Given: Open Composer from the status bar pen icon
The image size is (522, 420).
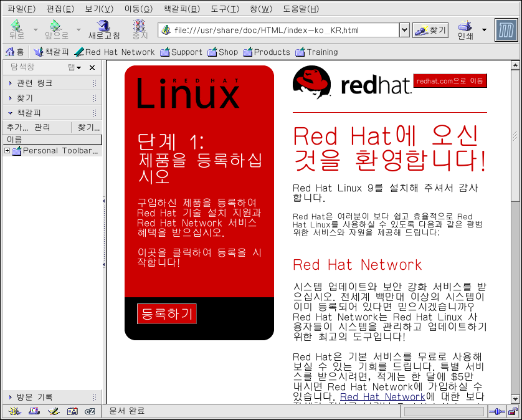Looking at the screenshot, I should (x=53, y=411).
